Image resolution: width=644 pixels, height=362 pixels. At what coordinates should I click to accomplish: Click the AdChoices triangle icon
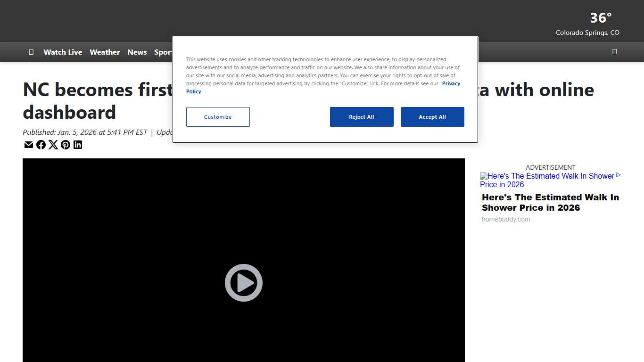[619, 175]
